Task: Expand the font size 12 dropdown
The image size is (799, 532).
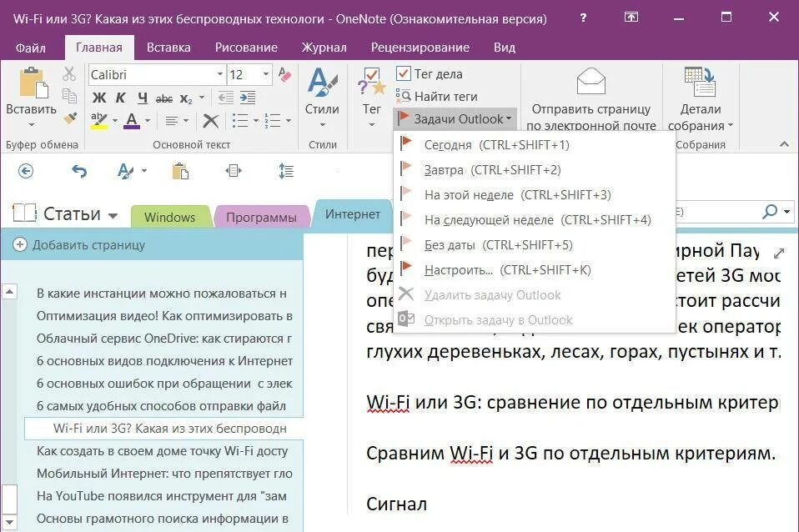Action: (x=266, y=73)
